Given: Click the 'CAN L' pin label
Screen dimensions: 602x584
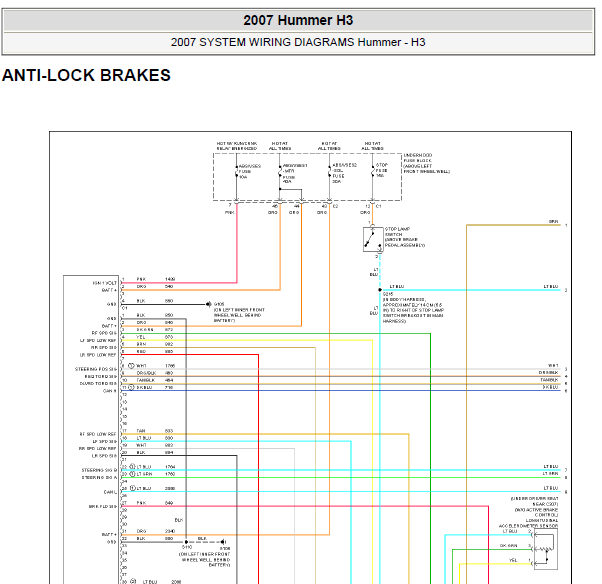Looking at the screenshot, I should point(110,492).
